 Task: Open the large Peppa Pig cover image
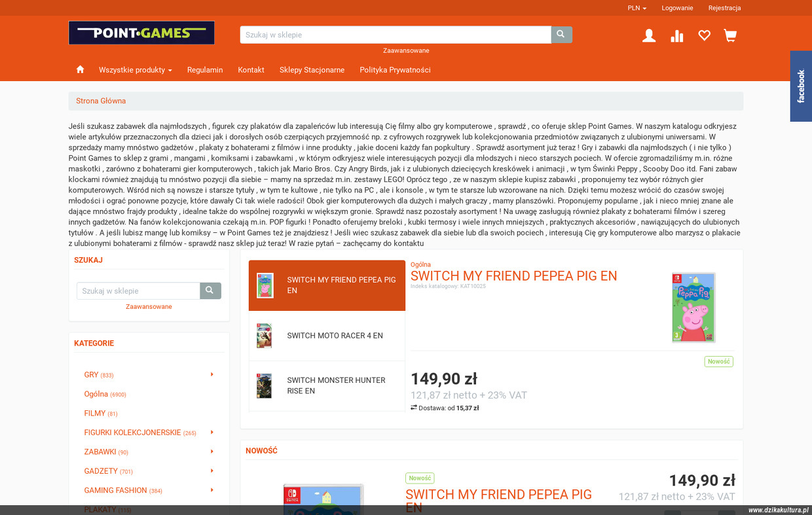click(693, 308)
